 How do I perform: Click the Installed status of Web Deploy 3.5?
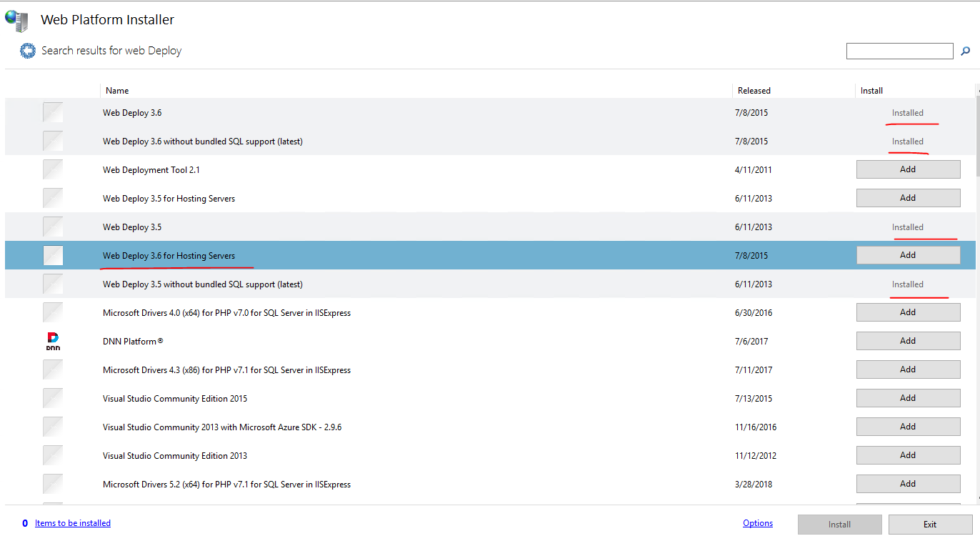908,227
